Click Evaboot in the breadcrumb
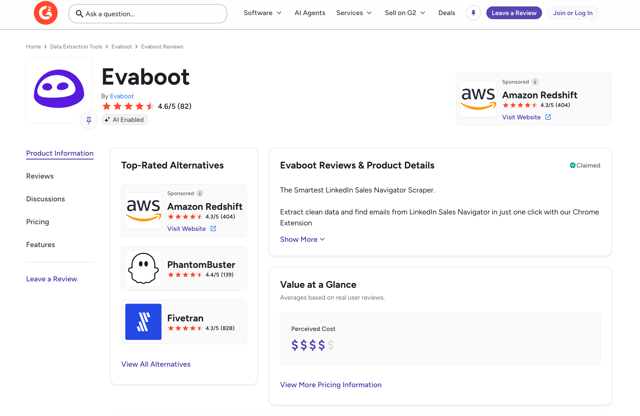Image resolution: width=640 pixels, height=416 pixels. click(122, 47)
